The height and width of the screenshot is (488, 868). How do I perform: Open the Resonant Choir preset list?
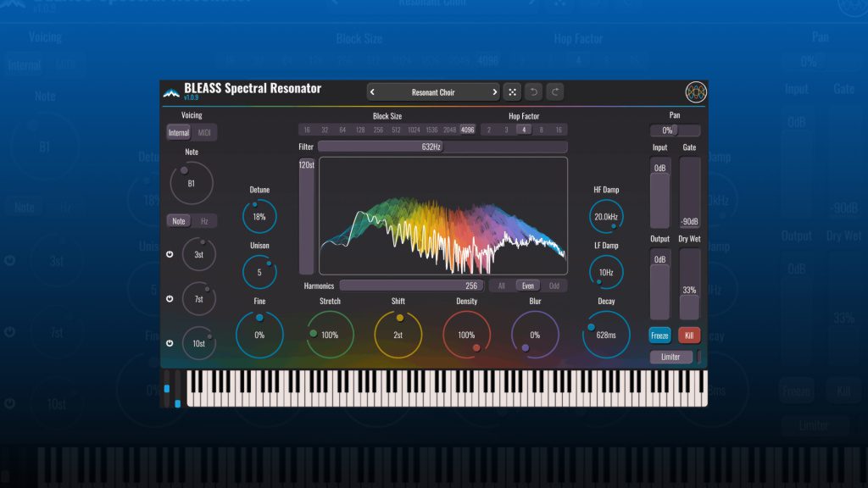coord(433,92)
